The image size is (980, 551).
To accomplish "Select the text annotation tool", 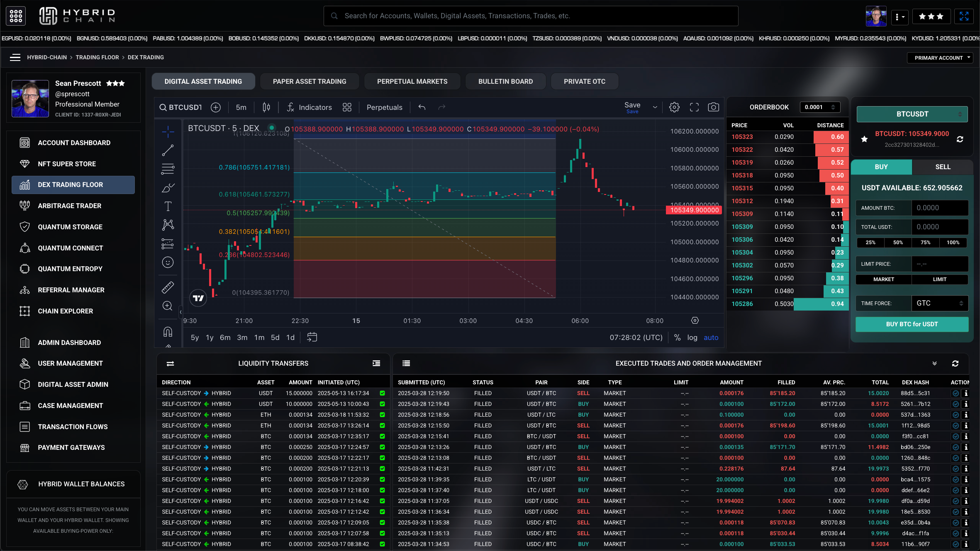I will (168, 206).
